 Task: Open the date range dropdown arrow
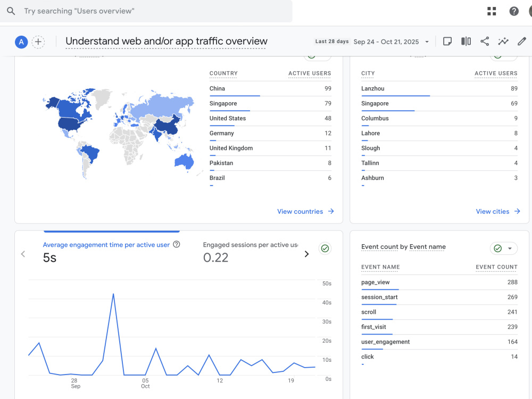point(427,41)
